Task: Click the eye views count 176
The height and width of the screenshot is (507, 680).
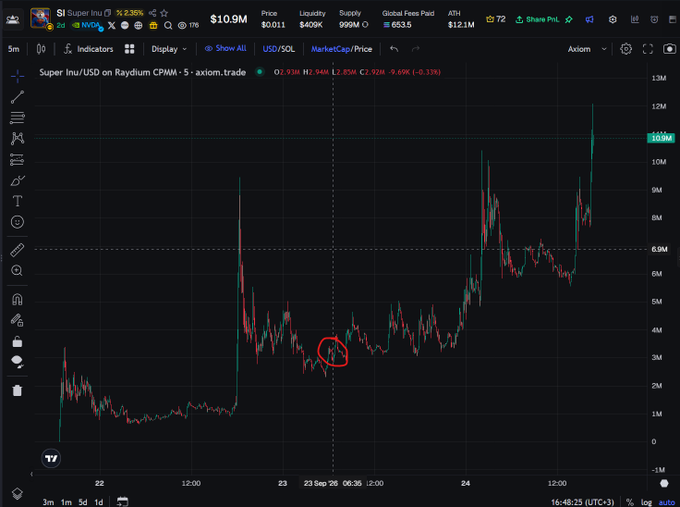Action: [x=189, y=25]
